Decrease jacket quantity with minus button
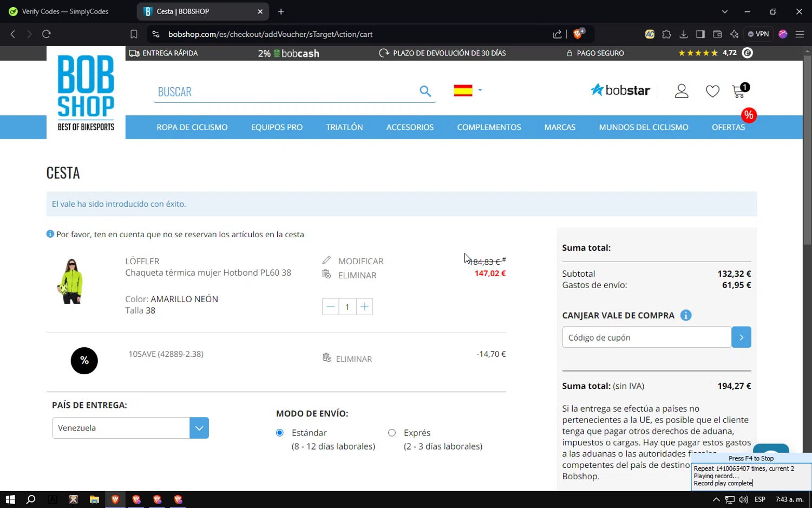This screenshot has height=508, width=812. coord(330,307)
